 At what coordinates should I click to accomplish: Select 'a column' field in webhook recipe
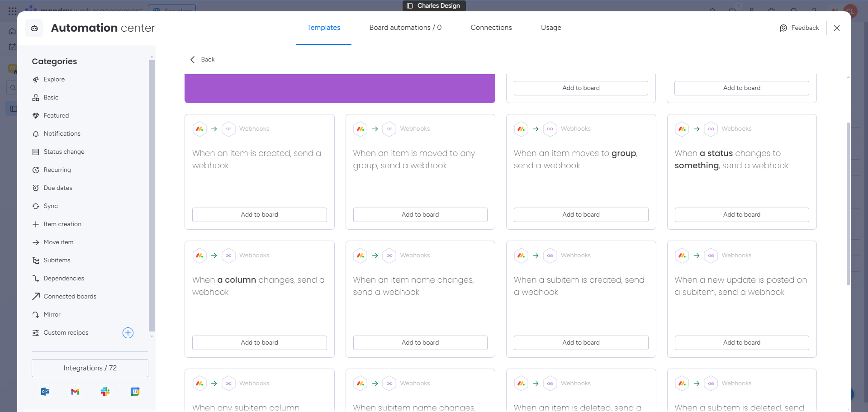pos(237,280)
